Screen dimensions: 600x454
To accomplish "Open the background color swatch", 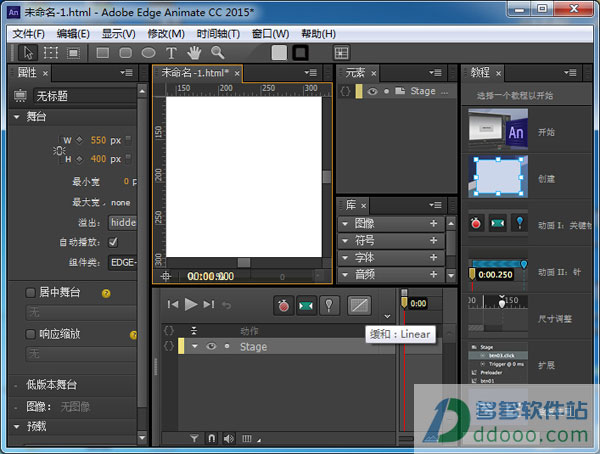I will tap(279, 53).
